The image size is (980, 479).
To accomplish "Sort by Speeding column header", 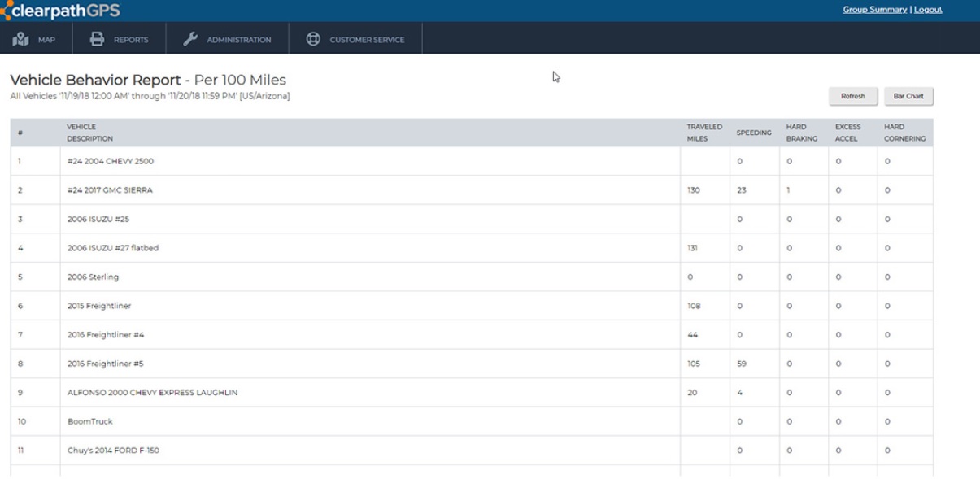I will point(754,133).
